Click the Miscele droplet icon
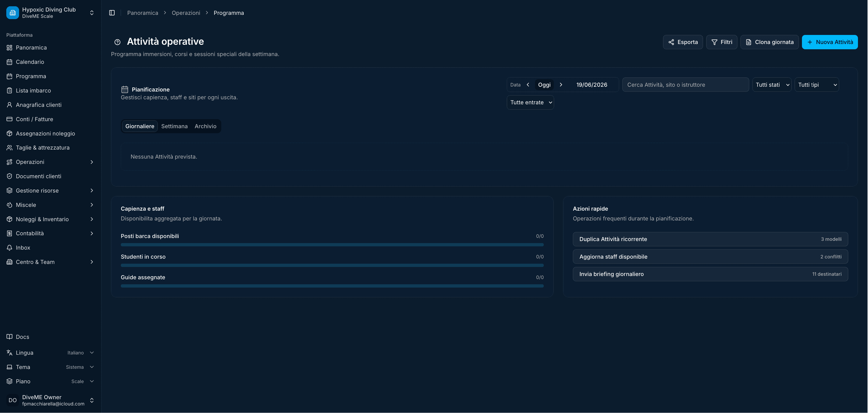 pyautogui.click(x=10, y=205)
